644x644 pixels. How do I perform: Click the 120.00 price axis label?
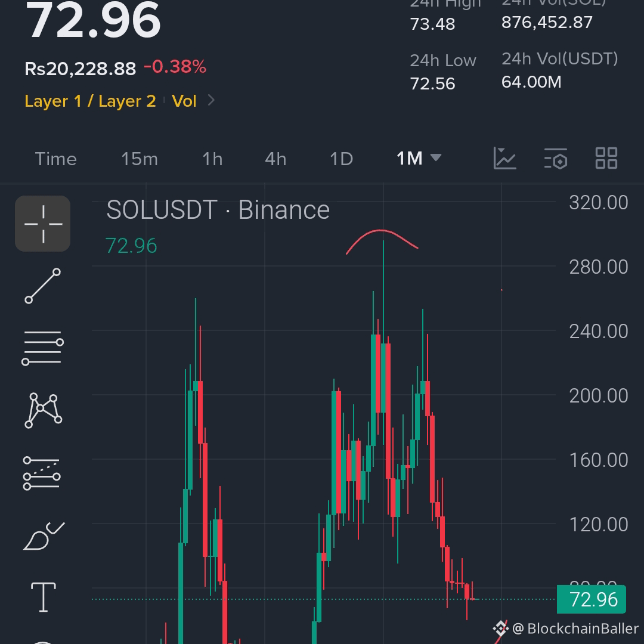point(599,525)
